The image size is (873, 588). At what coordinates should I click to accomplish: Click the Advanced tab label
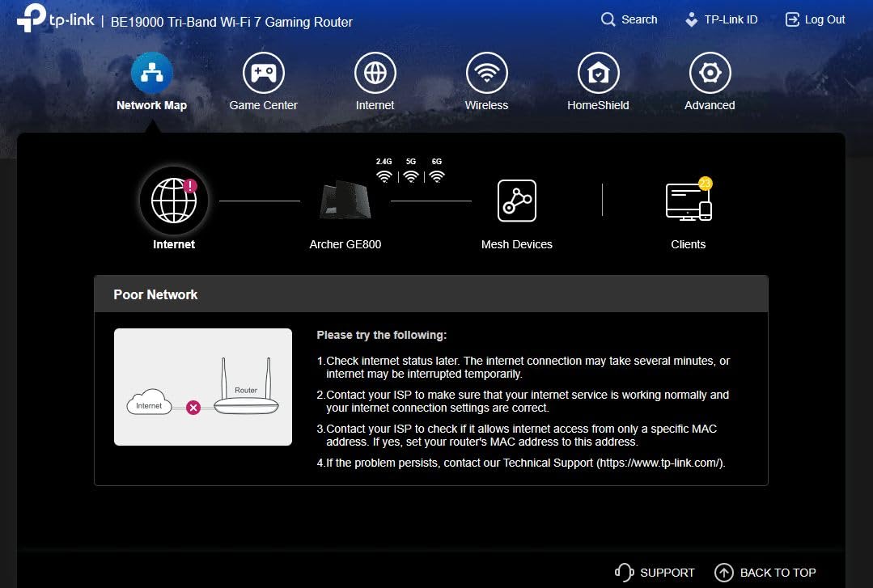(710, 105)
